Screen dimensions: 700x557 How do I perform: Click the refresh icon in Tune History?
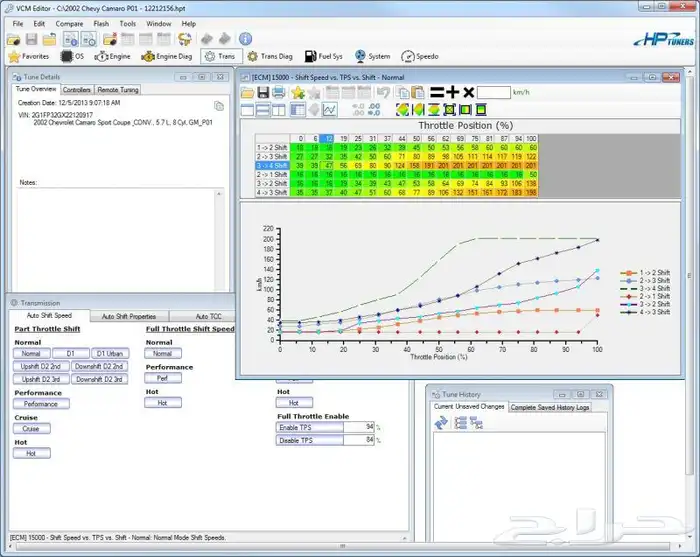click(441, 424)
